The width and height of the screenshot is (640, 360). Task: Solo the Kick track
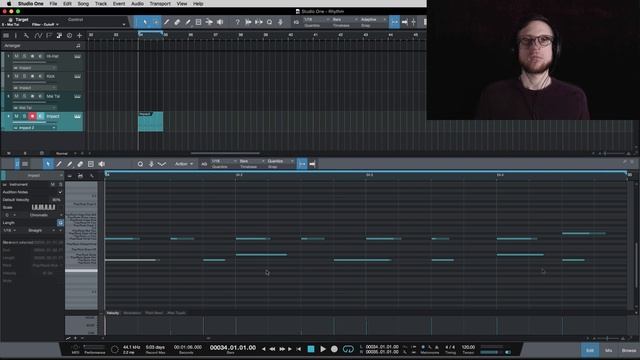point(24,76)
